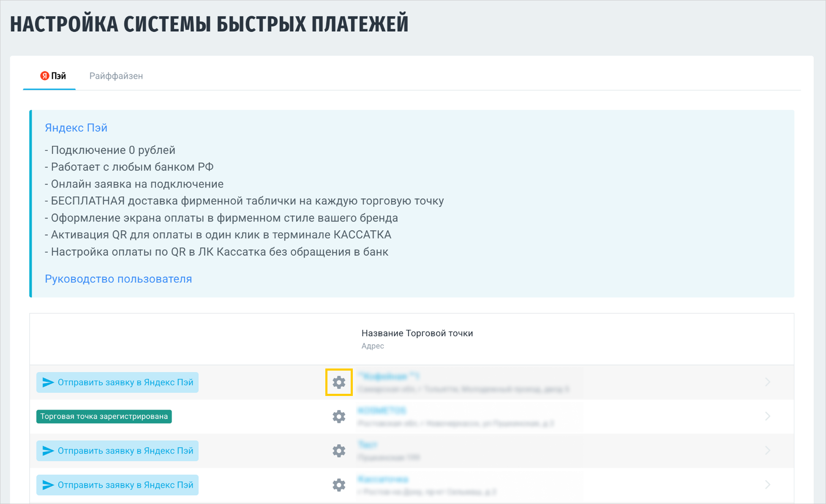Click the Торговая точка зарегистрирована badge

pyautogui.click(x=104, y=417)
